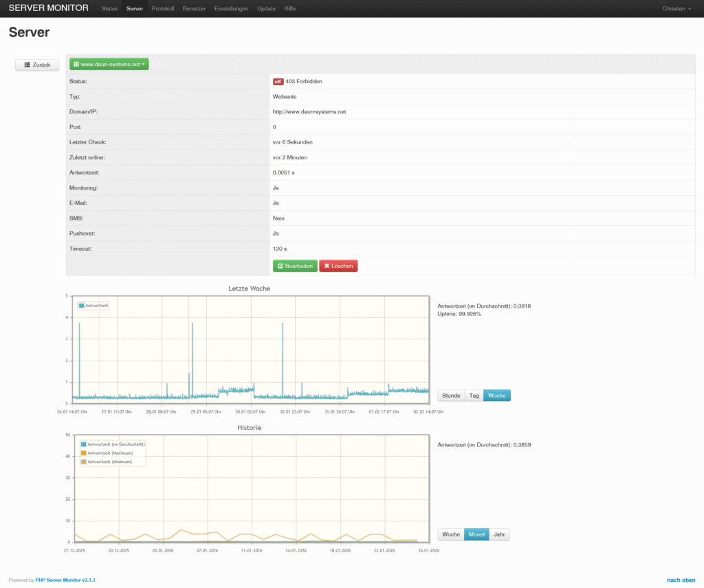Toggle the Antwortzeit series in the weekly chart legend

[x=96, y=306]
